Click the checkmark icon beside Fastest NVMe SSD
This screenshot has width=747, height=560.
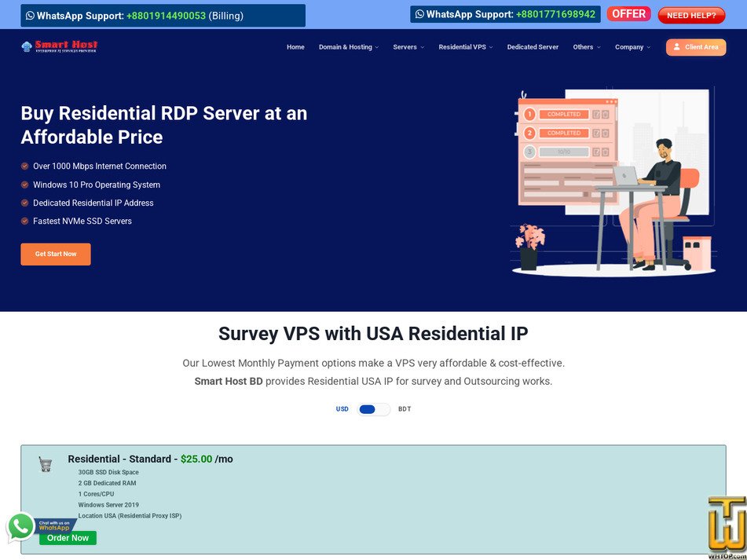pos(25,221)
